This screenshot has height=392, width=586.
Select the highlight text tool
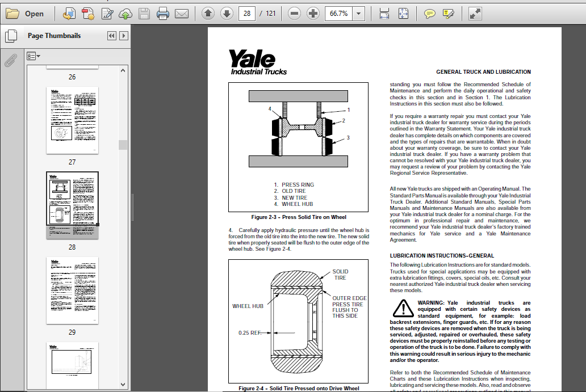pos(448,14)
